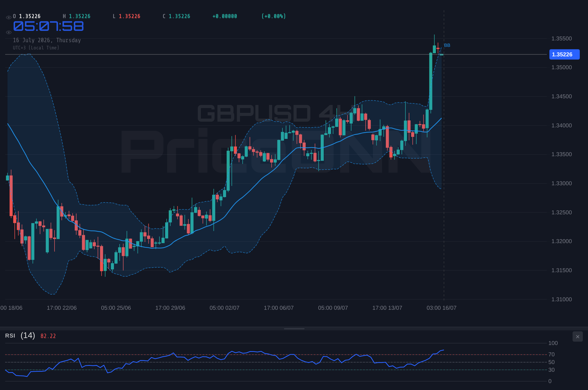The image size is (588, 390).
Task: Click the close value C 1.35226
Action: 176,16
